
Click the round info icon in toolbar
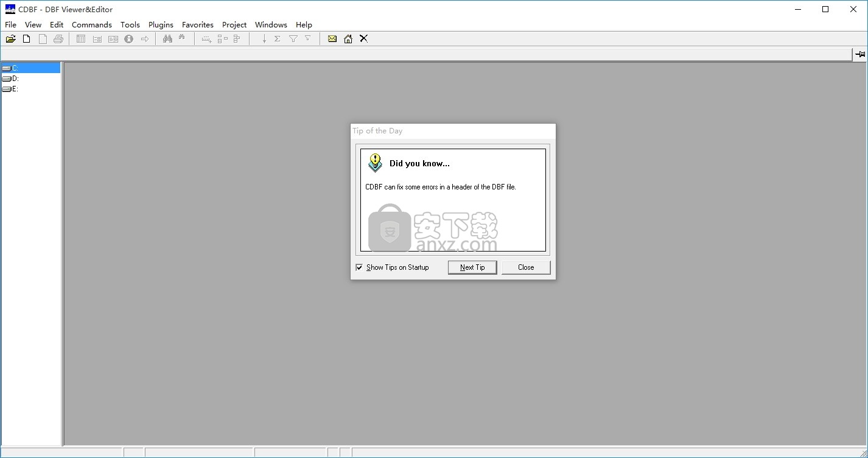point(129,39)
